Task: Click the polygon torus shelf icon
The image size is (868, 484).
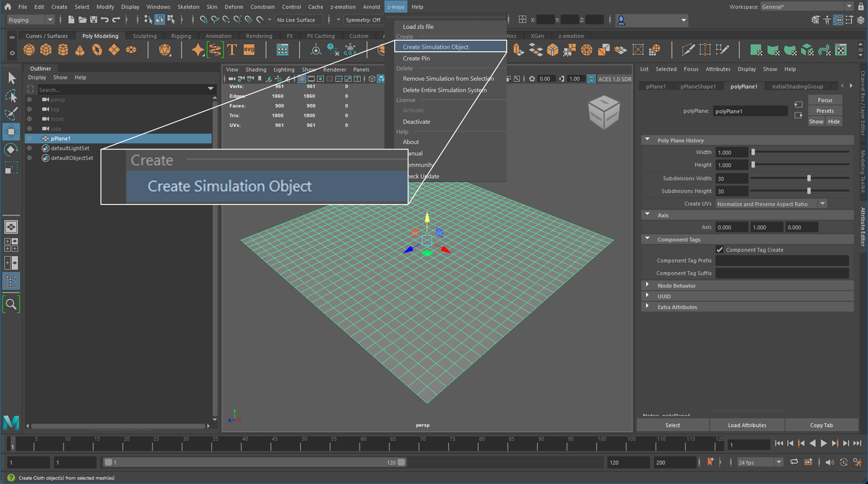Action: tap(97, 50)
